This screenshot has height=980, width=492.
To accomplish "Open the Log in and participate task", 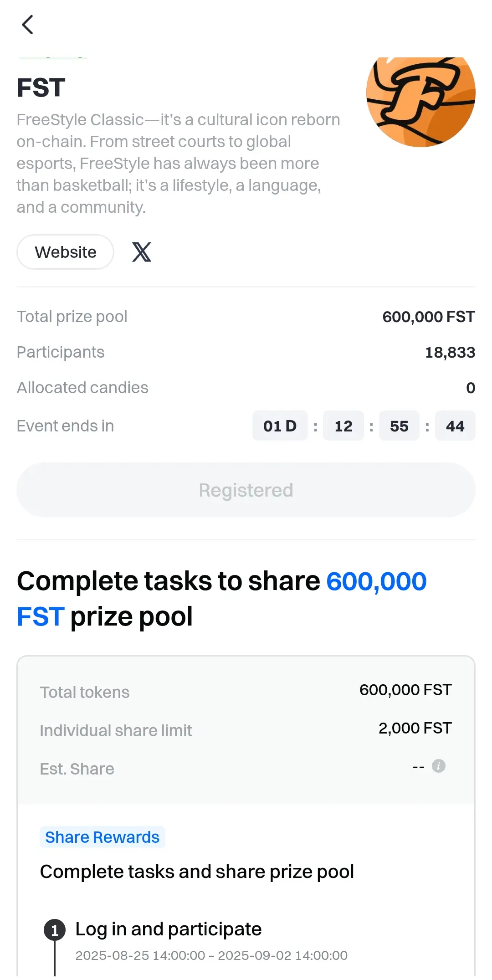I will (169, 929).
